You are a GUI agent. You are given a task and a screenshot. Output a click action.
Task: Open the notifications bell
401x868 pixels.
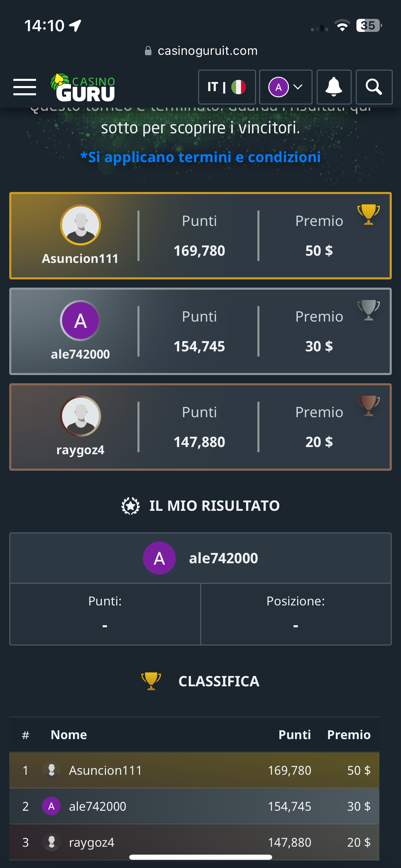[334, 87]
